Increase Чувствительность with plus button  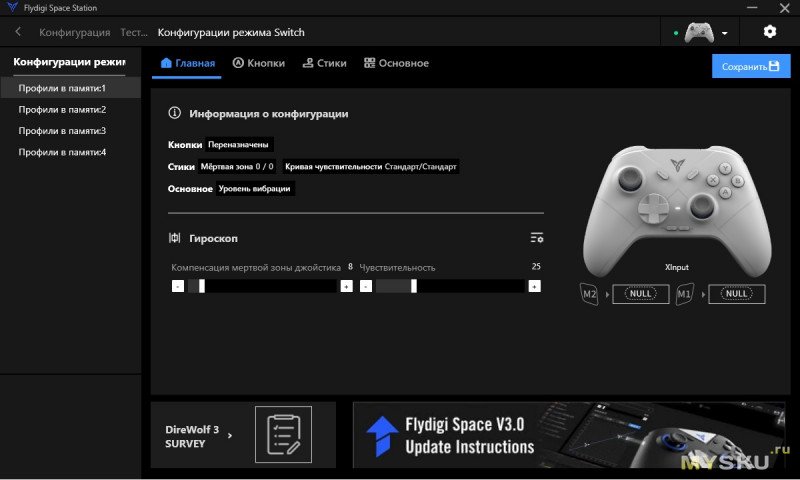click(x=534, y=286)
